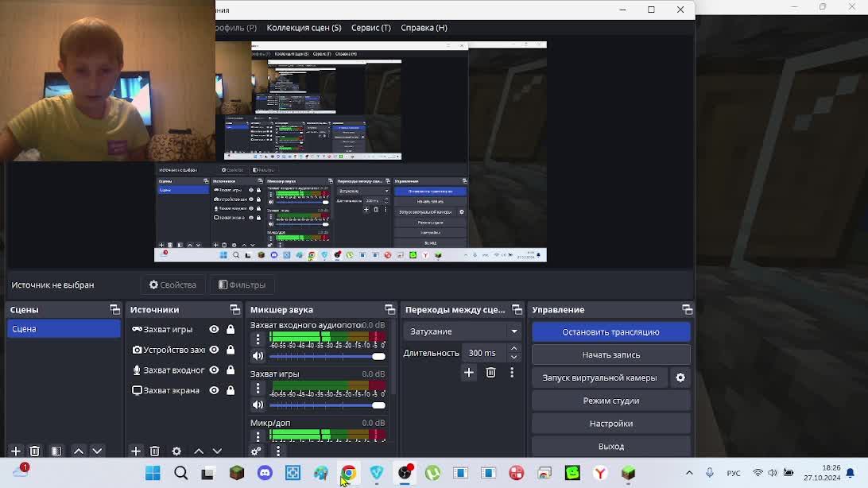Open the volume icon in the system tray
The width and height of the screenshot is (868, 488).
(773, 473)
